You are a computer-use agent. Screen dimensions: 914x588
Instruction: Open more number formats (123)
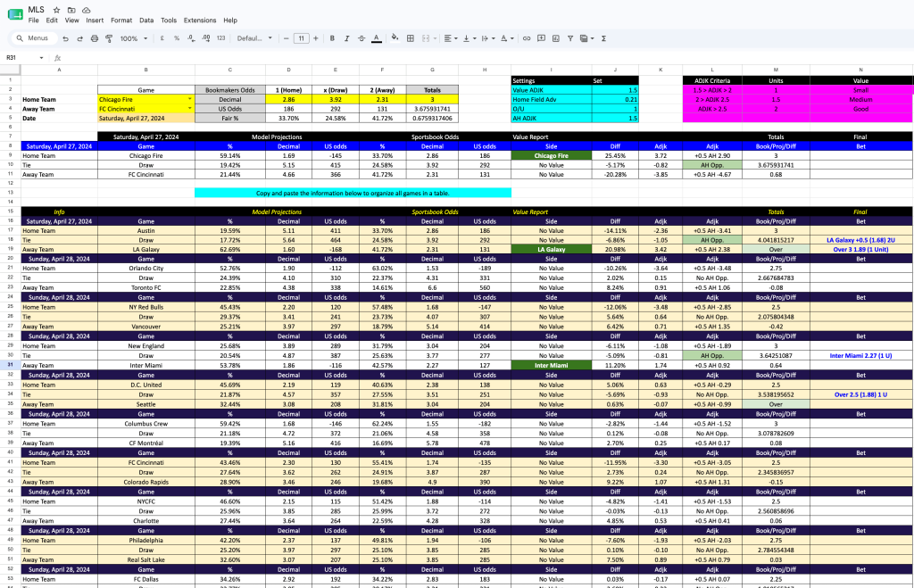pyautogui.click(x=221, y=38)
